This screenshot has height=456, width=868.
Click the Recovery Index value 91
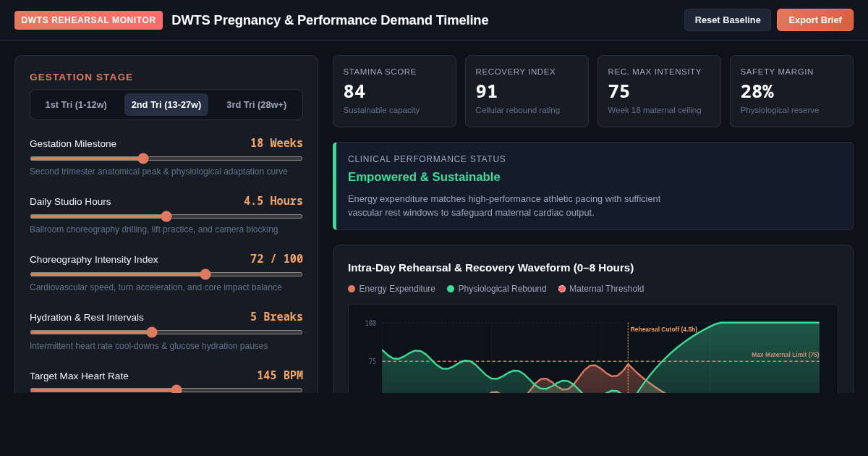coord(487,91)
